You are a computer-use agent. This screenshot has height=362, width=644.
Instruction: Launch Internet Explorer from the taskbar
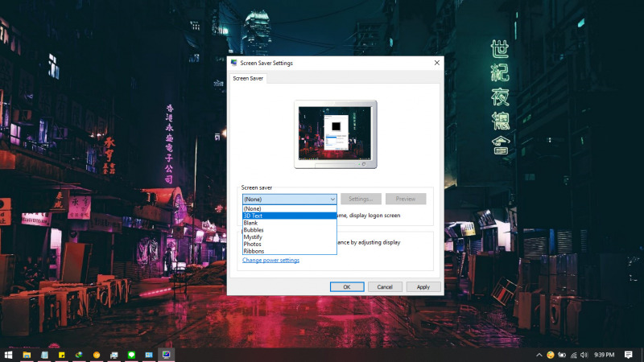pos(79,355)
